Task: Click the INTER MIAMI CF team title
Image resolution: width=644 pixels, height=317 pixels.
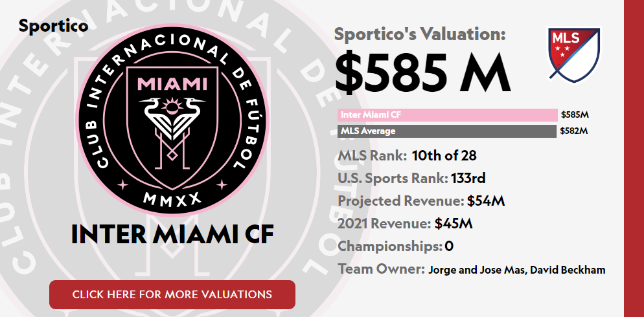Action: [x=172, y=235]
